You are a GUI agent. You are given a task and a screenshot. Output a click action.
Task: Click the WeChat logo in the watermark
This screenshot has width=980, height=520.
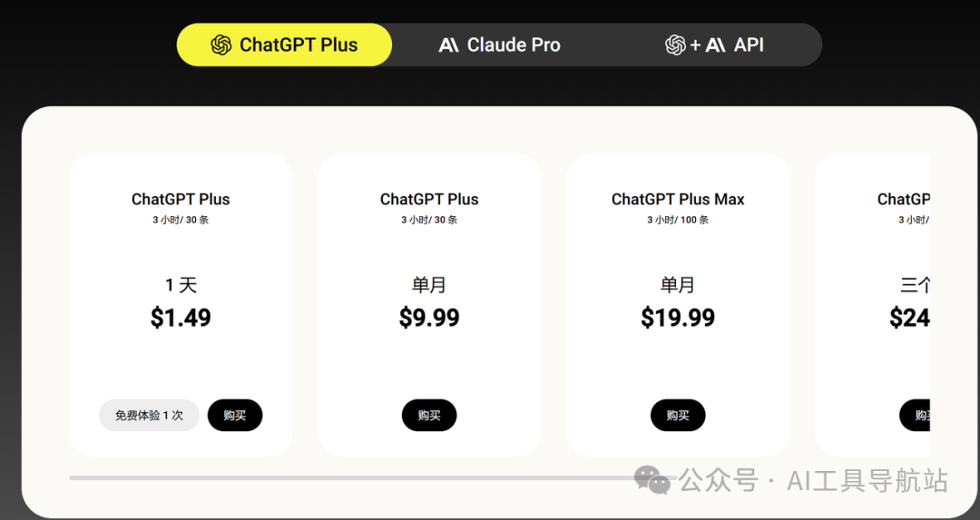pyautogui.click(x=652, y=480)
